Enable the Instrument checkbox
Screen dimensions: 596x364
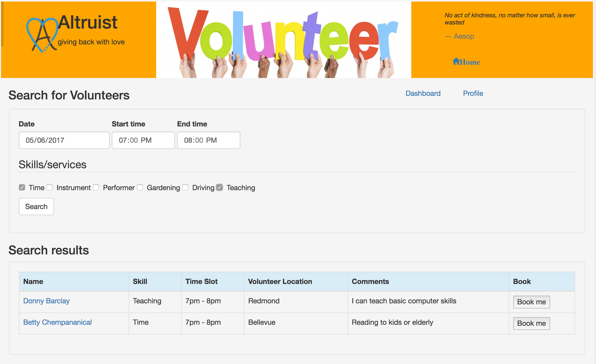click(50, 188)
